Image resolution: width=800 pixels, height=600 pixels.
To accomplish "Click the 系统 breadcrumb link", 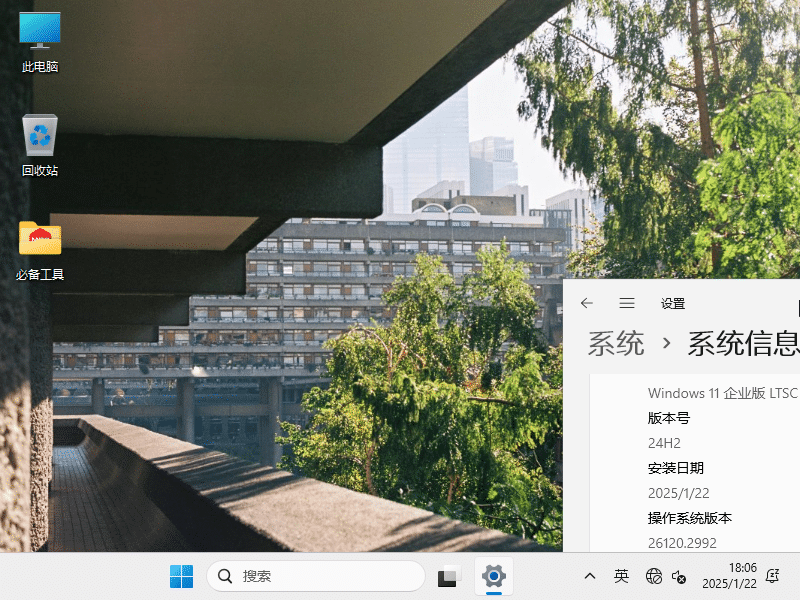I will click(x=616, y=343).
